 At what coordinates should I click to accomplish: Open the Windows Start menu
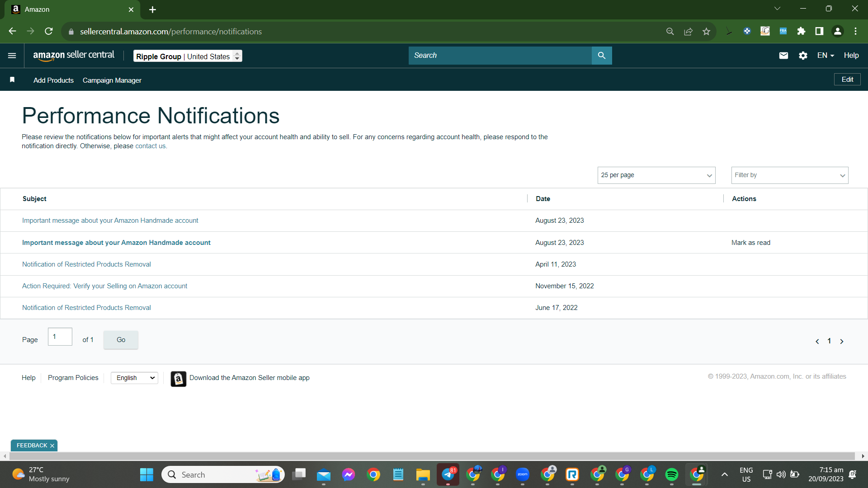pos(146,474)
